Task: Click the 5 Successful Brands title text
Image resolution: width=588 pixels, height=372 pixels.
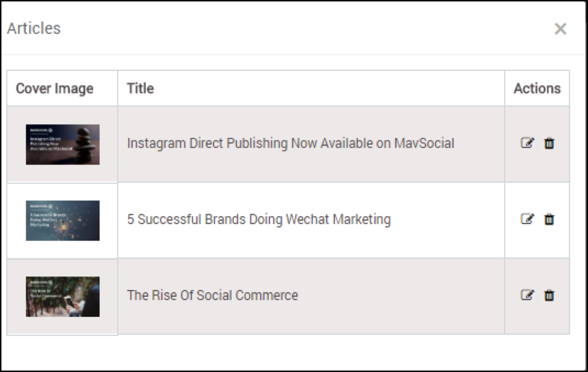Action: [x=259, y=219]
